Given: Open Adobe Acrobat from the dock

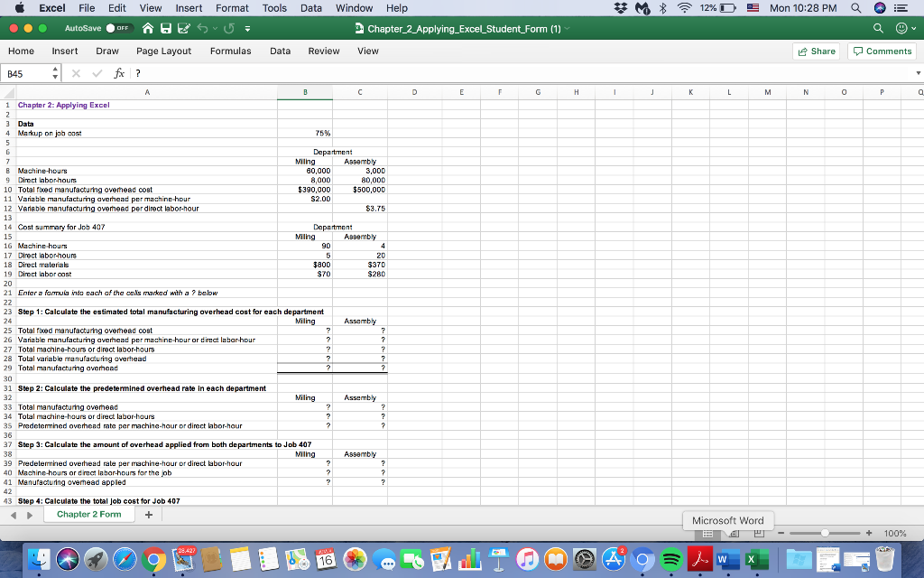Looking at the screenshot, I should coord(699,559).
